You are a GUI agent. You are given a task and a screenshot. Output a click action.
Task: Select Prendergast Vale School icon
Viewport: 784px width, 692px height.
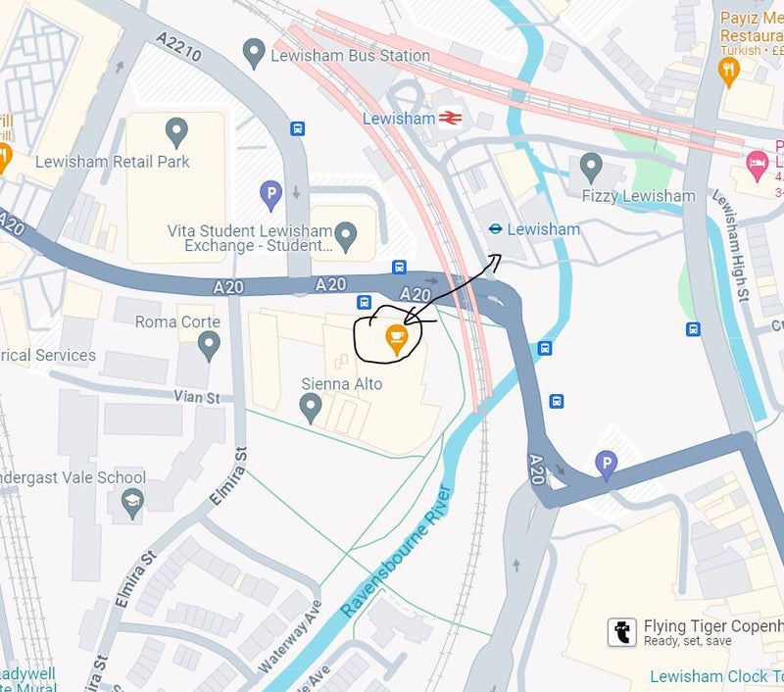132,504
